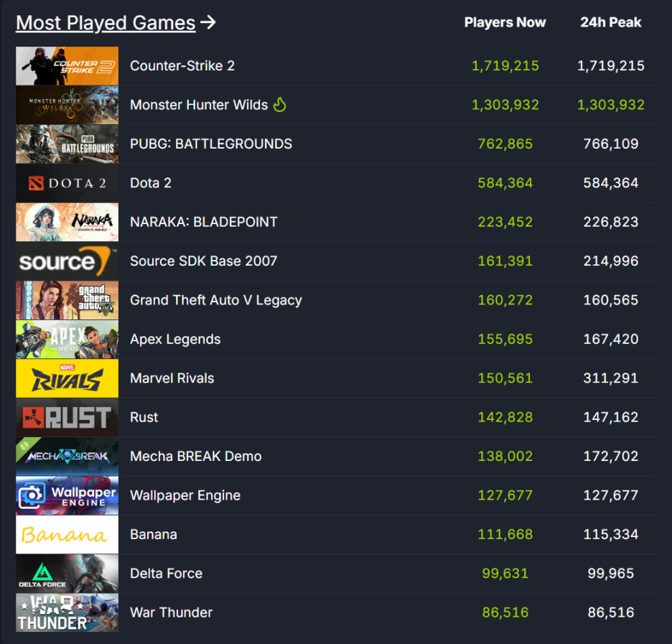Click the 223,452 players now value
672x644 pixels.
click(x=505, y=222)
